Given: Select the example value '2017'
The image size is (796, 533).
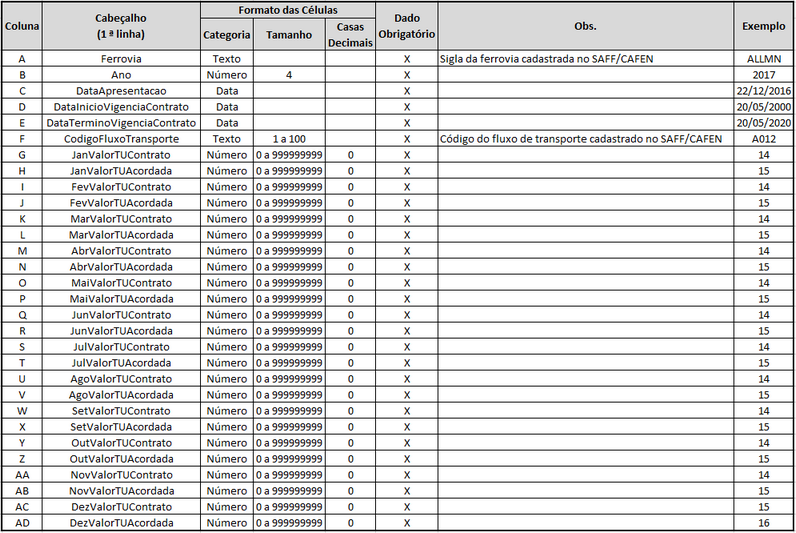Looking at the screenshot, I should point(764,75).
